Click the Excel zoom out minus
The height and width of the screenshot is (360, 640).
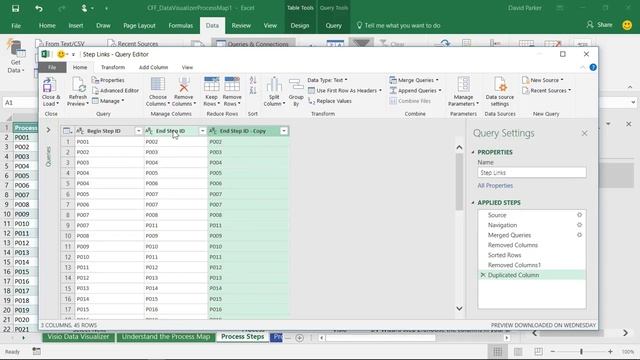coord(553,351)
